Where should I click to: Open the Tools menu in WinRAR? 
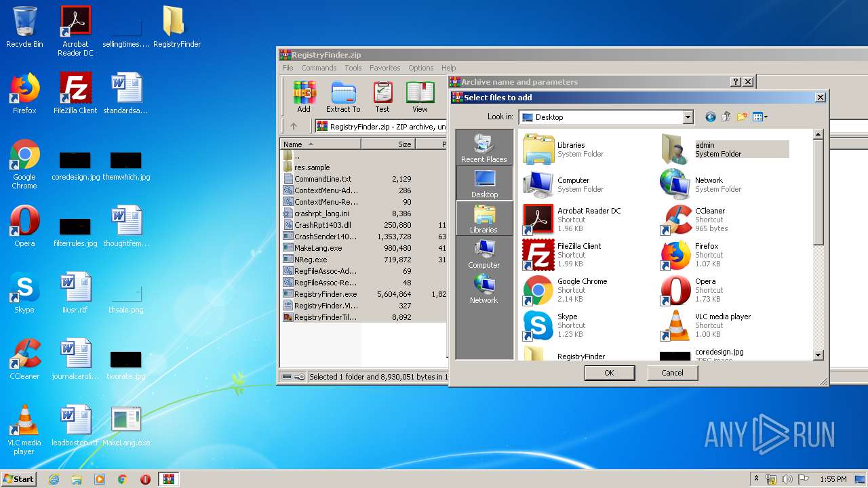coord(353,68)
